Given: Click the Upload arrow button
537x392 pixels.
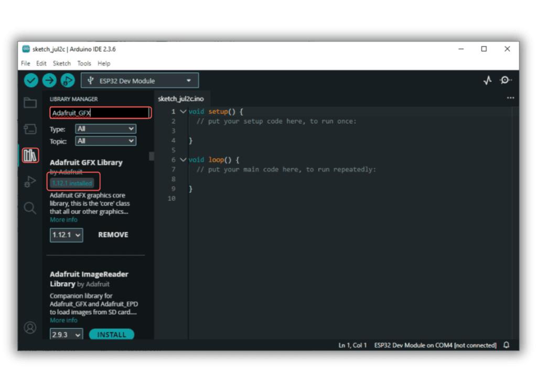Looking at the screenshot, I should tap(49, 81).
